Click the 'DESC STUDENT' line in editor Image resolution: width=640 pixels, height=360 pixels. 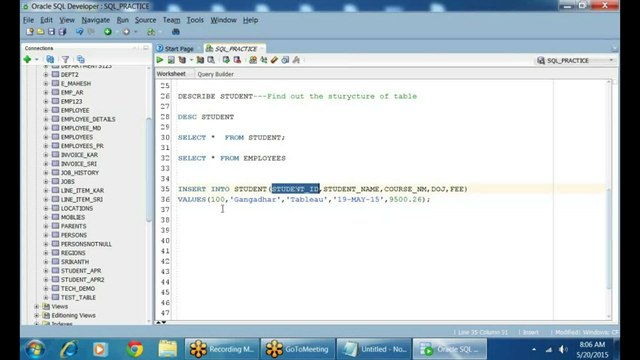tap(206, 117)
